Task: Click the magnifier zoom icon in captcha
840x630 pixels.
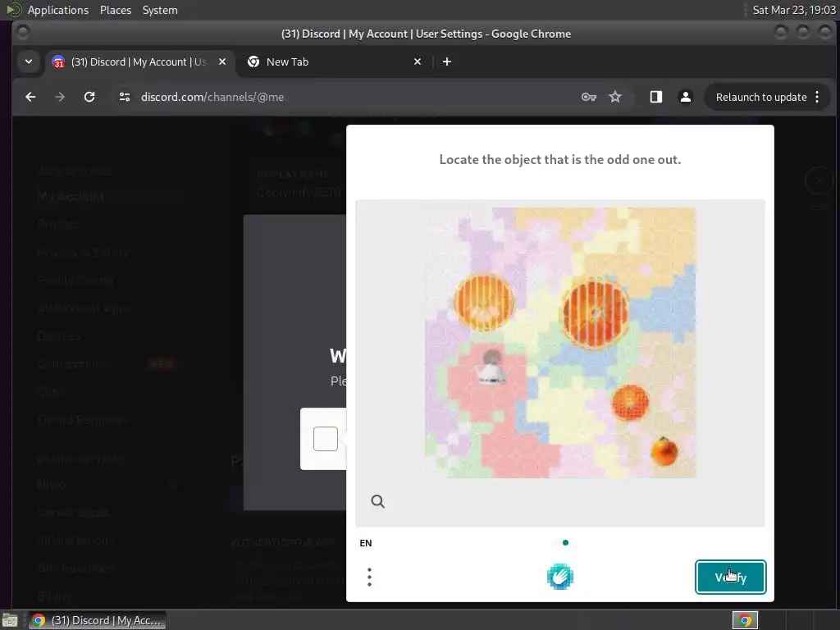Action: [377, 501]
